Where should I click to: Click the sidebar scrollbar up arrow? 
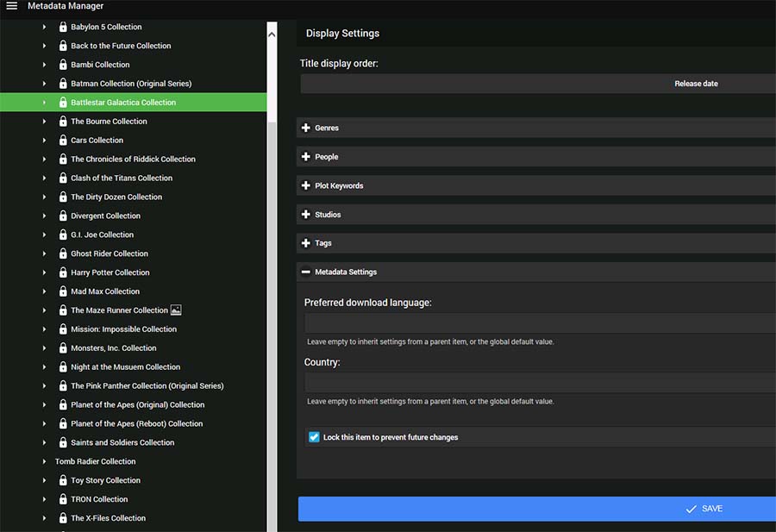(272, 34)
